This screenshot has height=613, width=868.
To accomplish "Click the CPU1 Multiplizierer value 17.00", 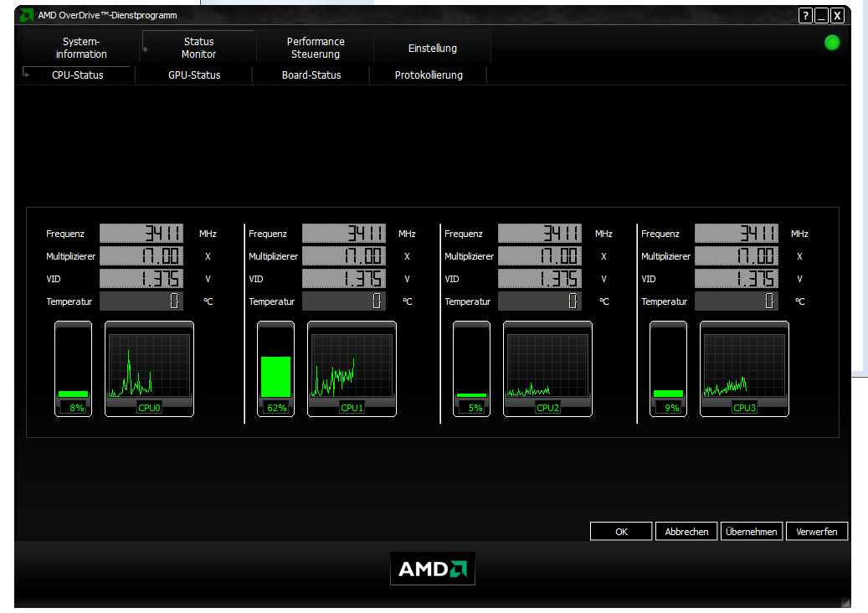I will (344, 255).
